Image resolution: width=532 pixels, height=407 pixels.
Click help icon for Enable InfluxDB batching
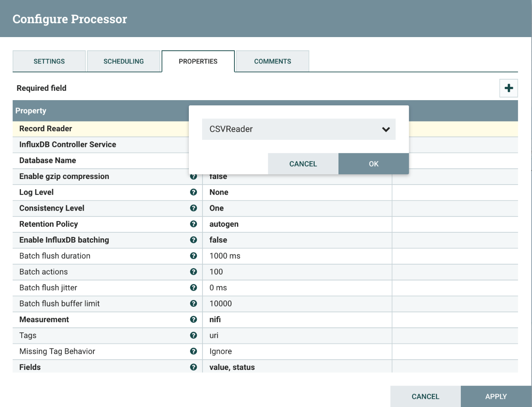(x=194, y=240)
